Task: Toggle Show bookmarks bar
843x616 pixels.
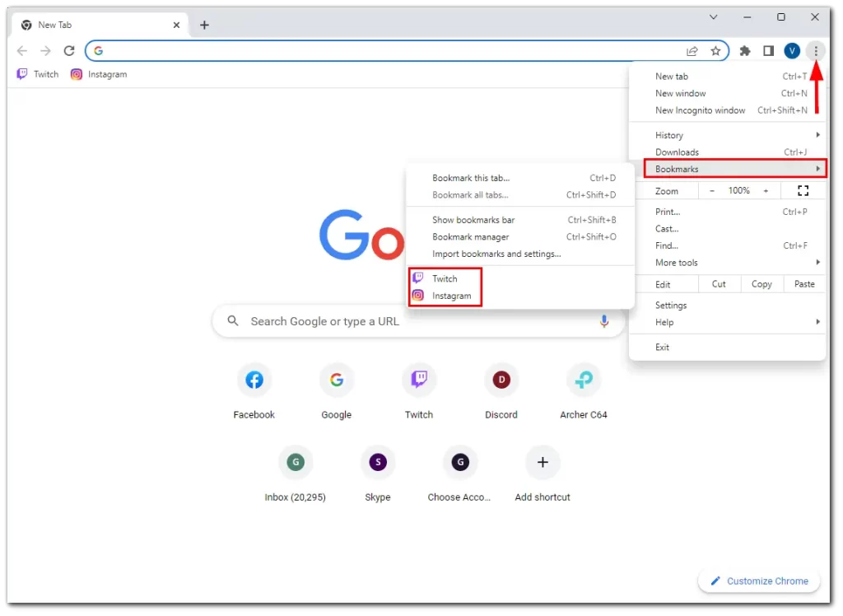Action: (520, 220)
